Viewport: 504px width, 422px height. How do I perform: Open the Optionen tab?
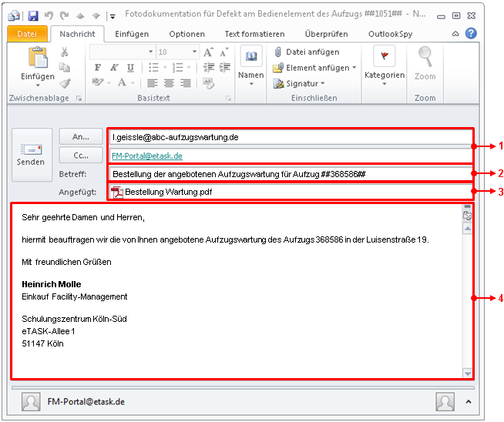186,34
